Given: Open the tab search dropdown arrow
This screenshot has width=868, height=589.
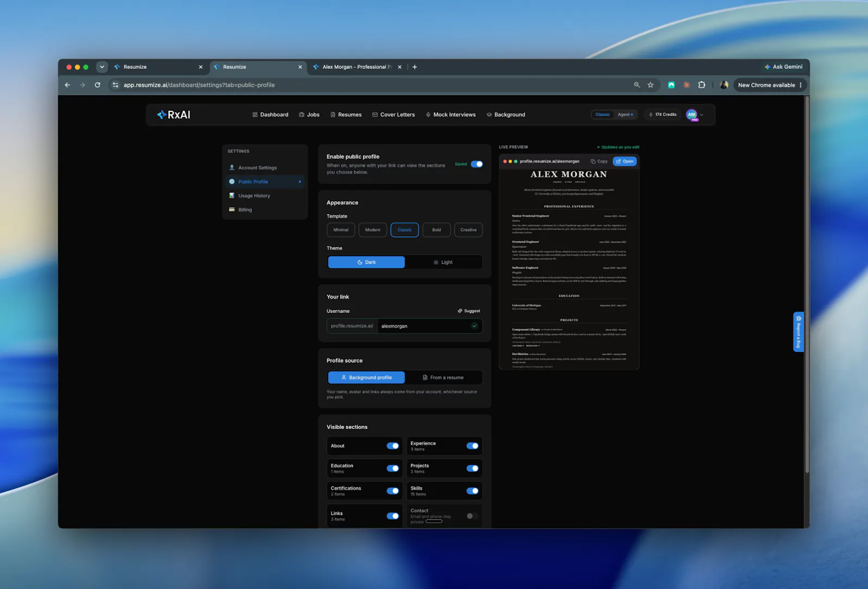Looking at the screenshot, I should point(102,67).
